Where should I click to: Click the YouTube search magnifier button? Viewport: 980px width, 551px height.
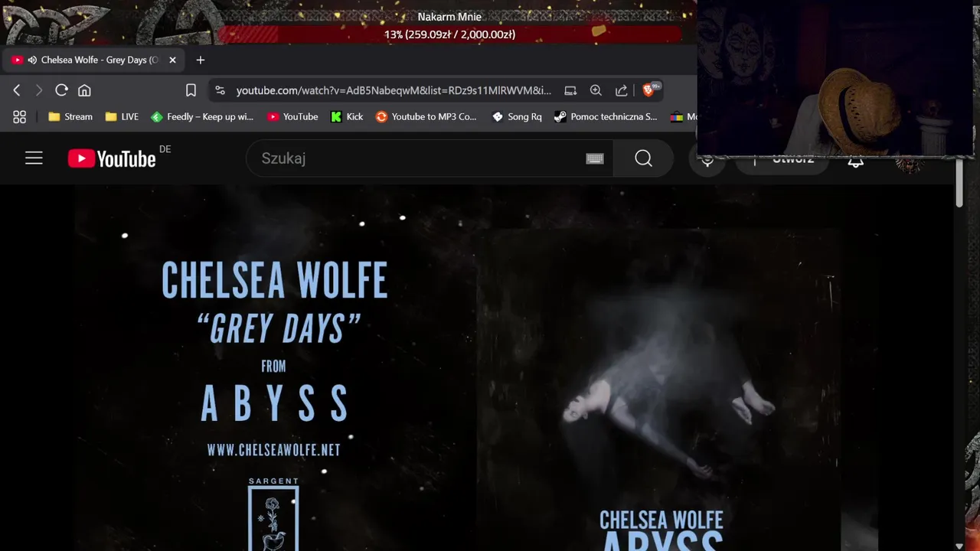[x=643, y=158]
